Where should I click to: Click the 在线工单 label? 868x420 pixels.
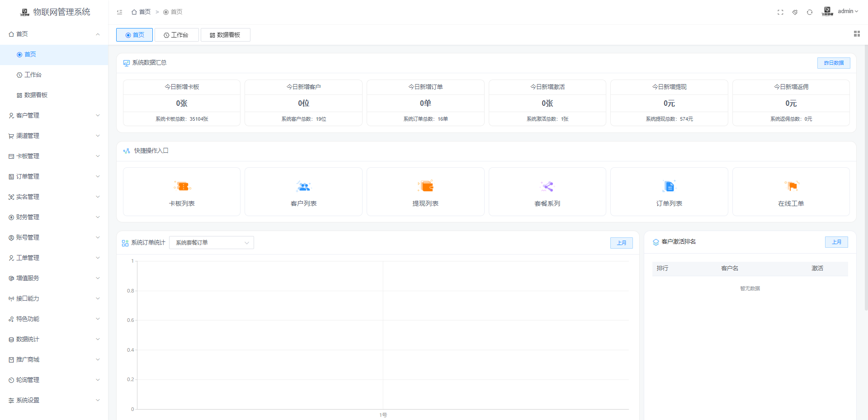tap(791, 204)
